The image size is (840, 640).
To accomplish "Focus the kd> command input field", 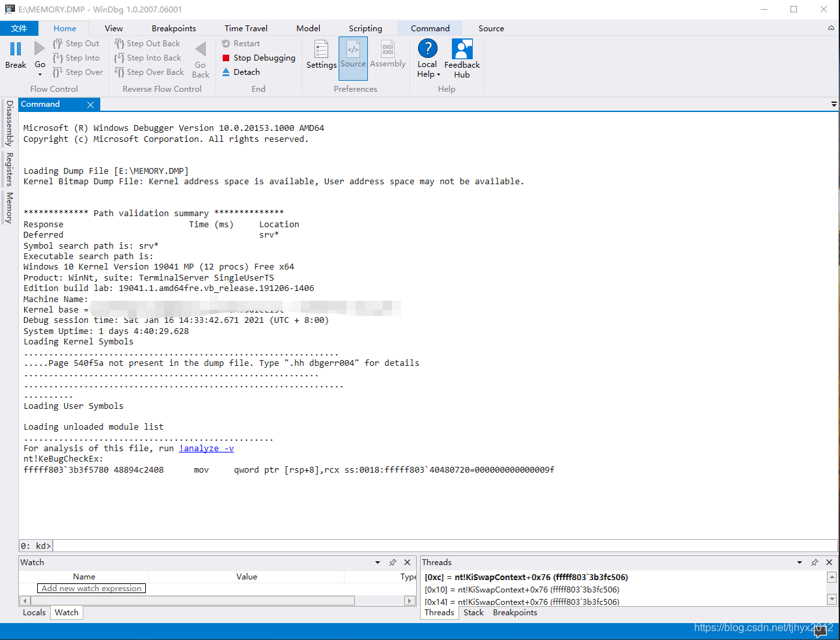I will pyautogui.click(x=445, y=546).
